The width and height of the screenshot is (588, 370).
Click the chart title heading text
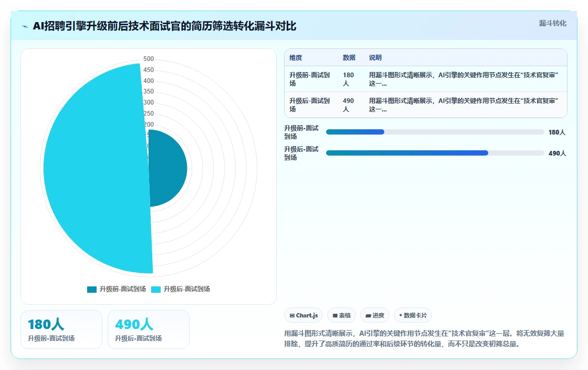[165, 26]
